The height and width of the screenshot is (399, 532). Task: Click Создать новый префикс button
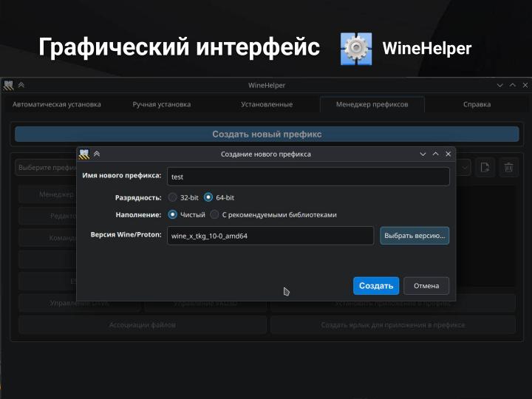tap(267, 134)
